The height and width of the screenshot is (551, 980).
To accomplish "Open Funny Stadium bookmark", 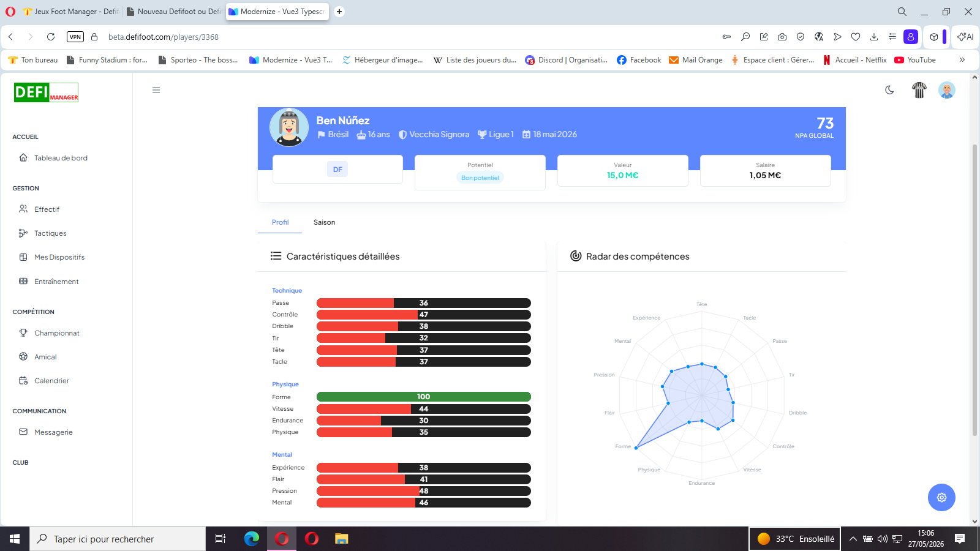I will coord(107,60).
